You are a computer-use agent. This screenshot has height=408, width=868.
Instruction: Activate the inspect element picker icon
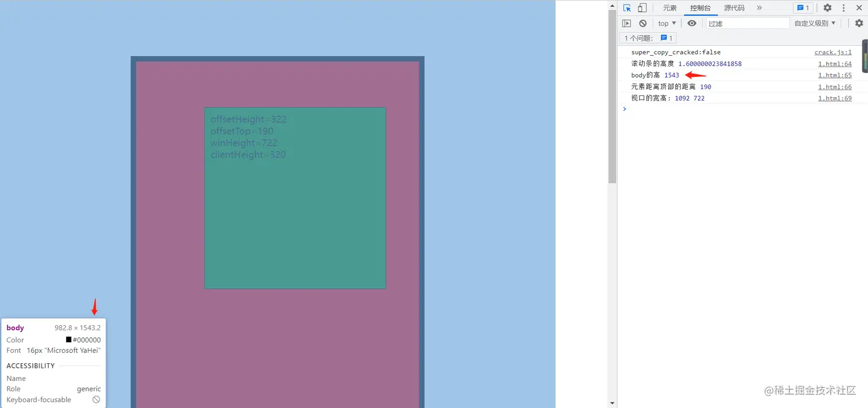pos(627,8)
